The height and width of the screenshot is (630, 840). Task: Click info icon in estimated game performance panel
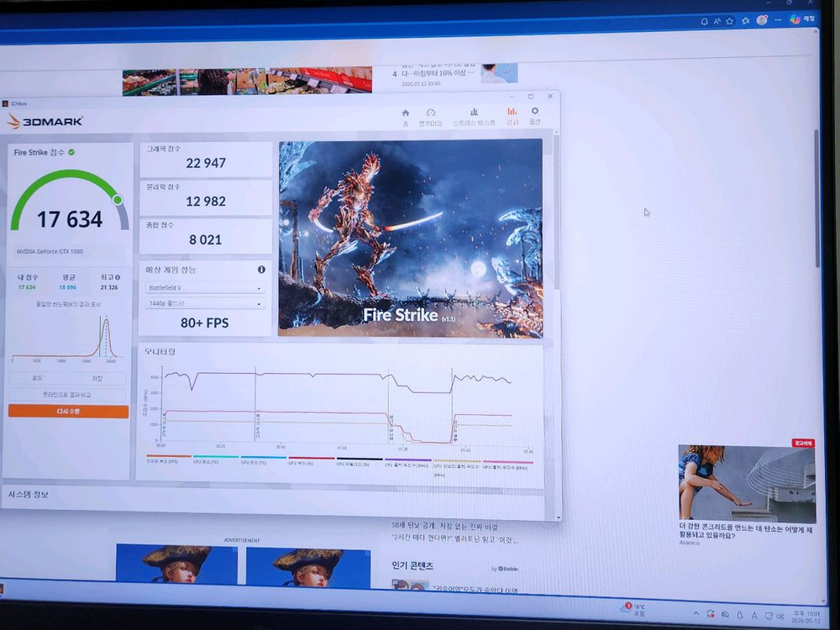click(261, 270)
